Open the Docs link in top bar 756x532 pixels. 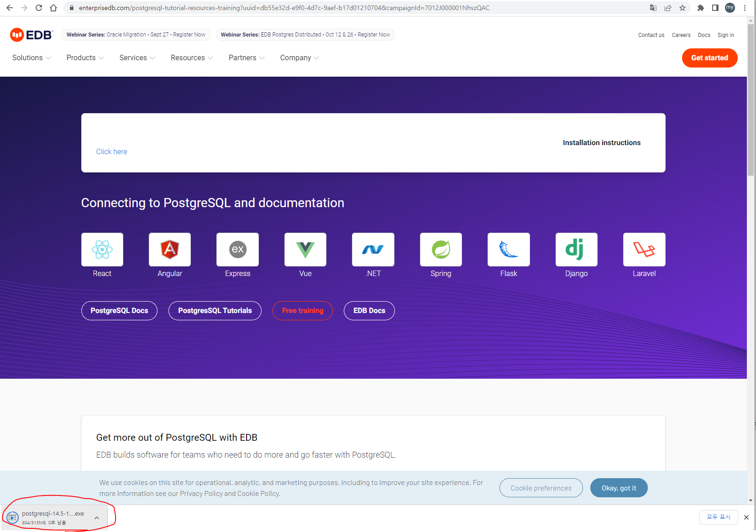704,35
